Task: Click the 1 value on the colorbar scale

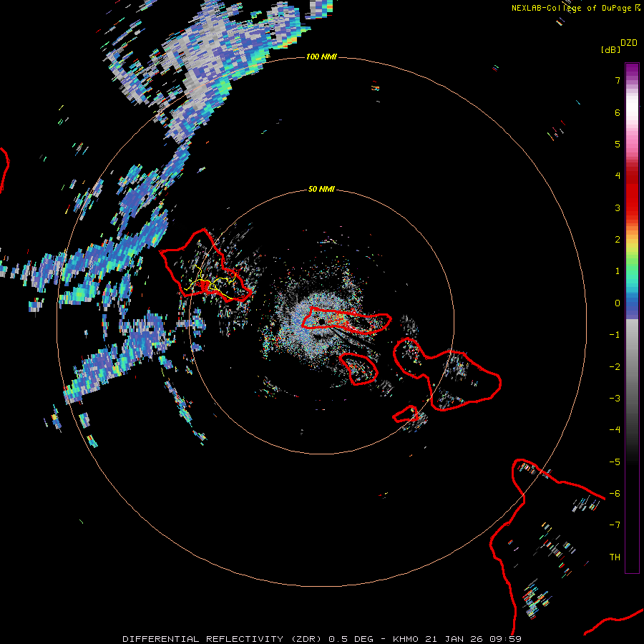Action: pos(618,271)
